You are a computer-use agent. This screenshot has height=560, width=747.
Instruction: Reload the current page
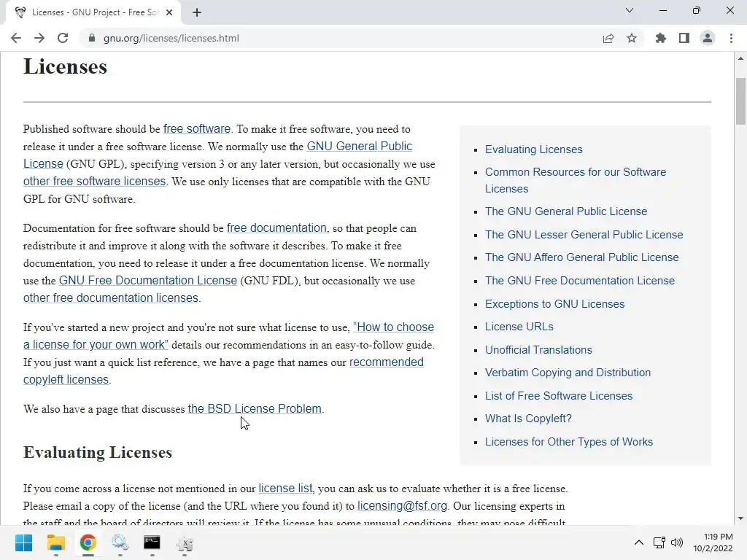63,38
